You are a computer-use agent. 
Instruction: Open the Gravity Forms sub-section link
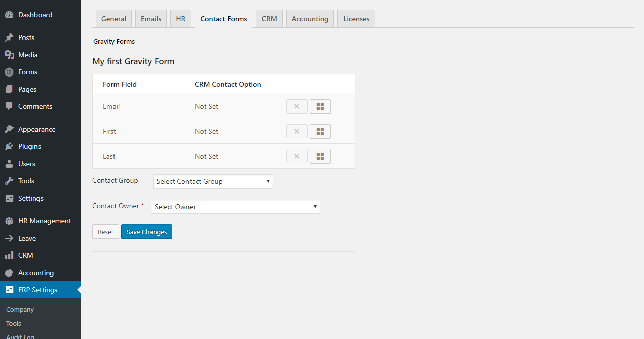click(x=114, y=41)
